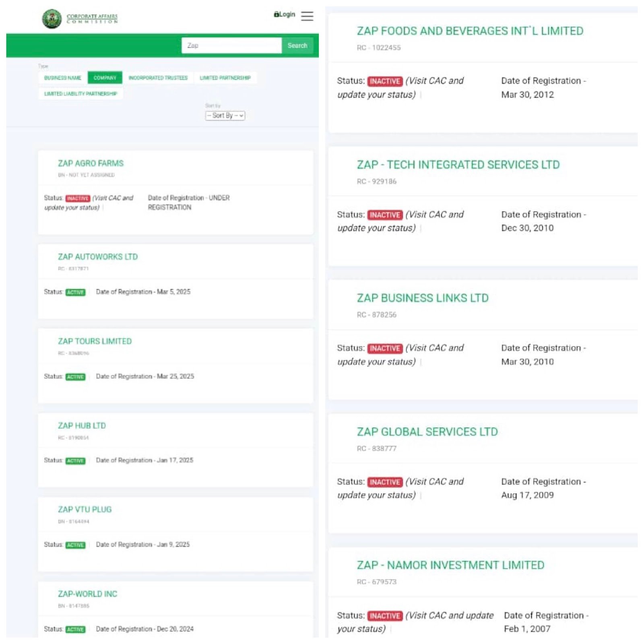
Task: Open ZAP VTU PLUG entry
Action: [85, 510]
